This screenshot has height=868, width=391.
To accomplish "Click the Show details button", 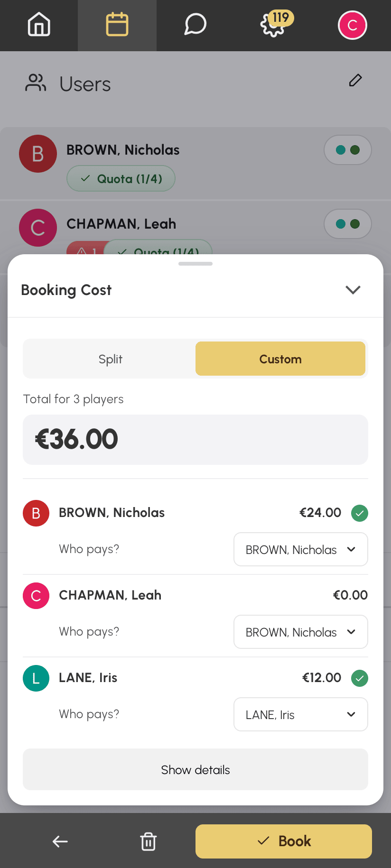I will coord(195,769).
